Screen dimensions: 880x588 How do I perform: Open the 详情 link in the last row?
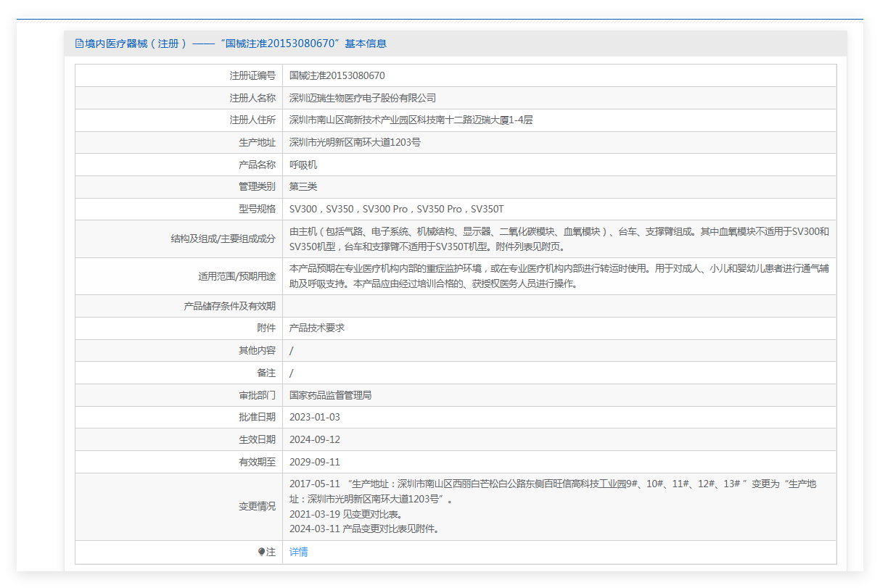298,552
